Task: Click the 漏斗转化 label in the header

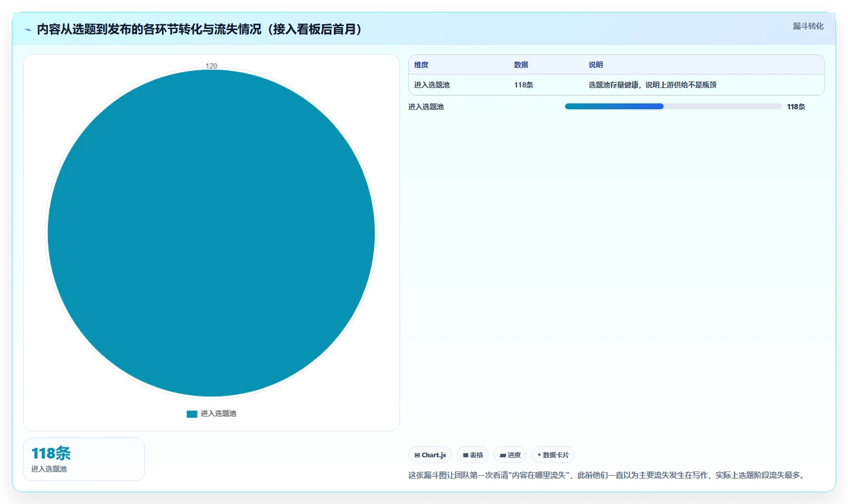Action: coord(808,26)
